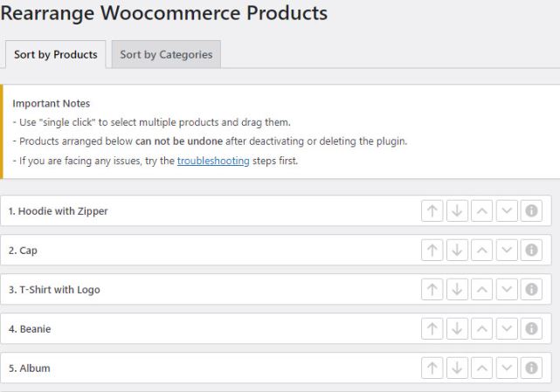Open info icon on Cap row
This screenshot has height=392, width=560.
click(x=531, y=251)
